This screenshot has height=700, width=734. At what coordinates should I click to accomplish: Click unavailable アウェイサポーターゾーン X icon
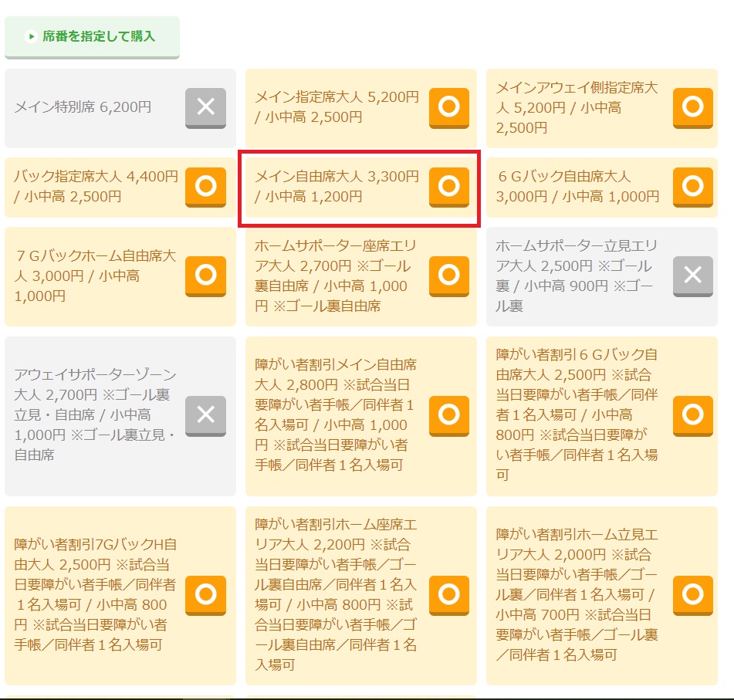pyautogui.click(x=205, y=416)
